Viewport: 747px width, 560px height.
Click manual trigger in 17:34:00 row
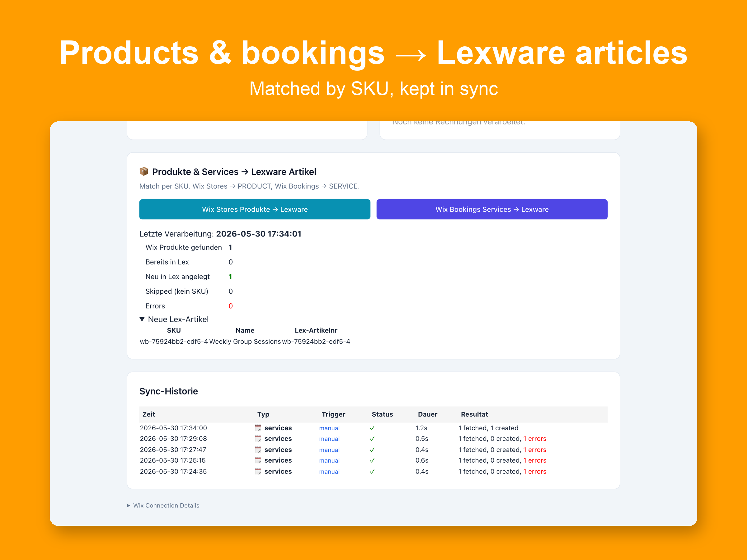[329, 428]
